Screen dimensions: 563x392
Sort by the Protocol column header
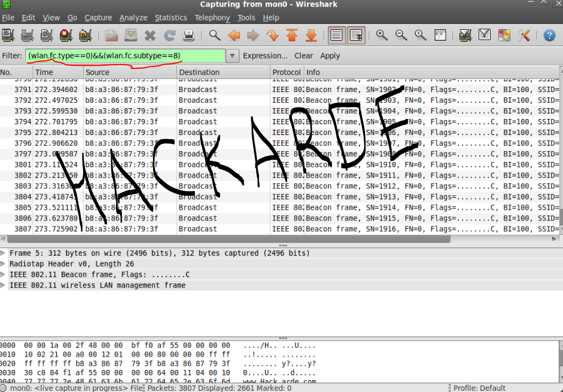tap(287, 72)
